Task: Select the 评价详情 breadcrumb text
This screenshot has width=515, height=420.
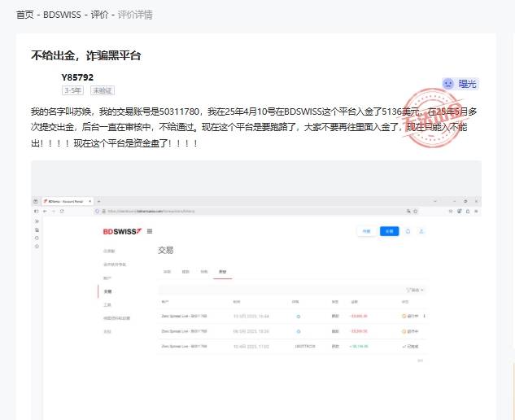Action: [x=135, y=15]
